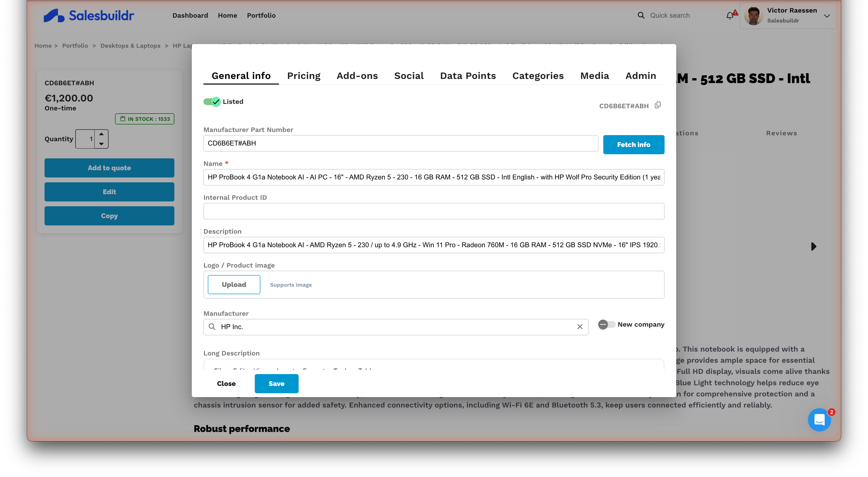
Task: Decrease quantity with the down arrow
Action: [101, 144]
